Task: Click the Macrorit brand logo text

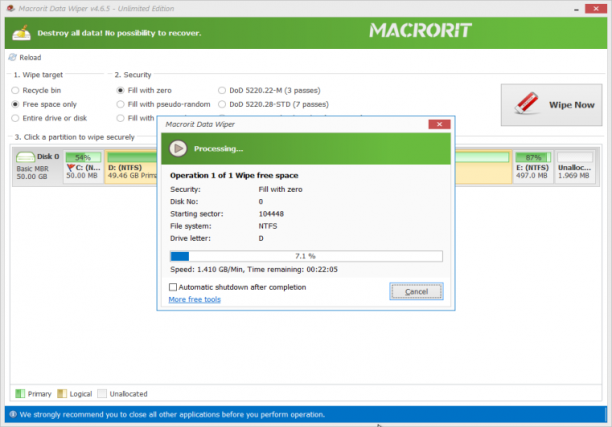Action: coord(420,31)
